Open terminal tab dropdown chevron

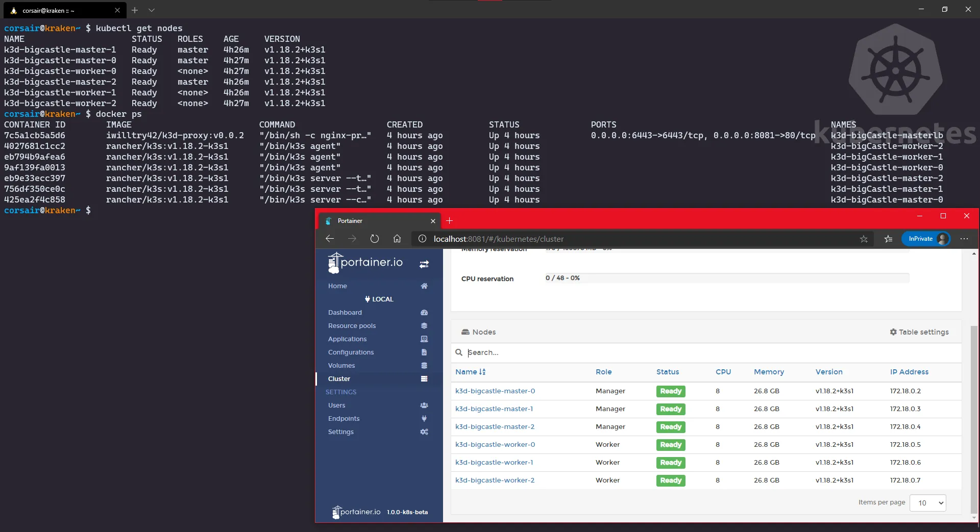[x=152, y=10]
